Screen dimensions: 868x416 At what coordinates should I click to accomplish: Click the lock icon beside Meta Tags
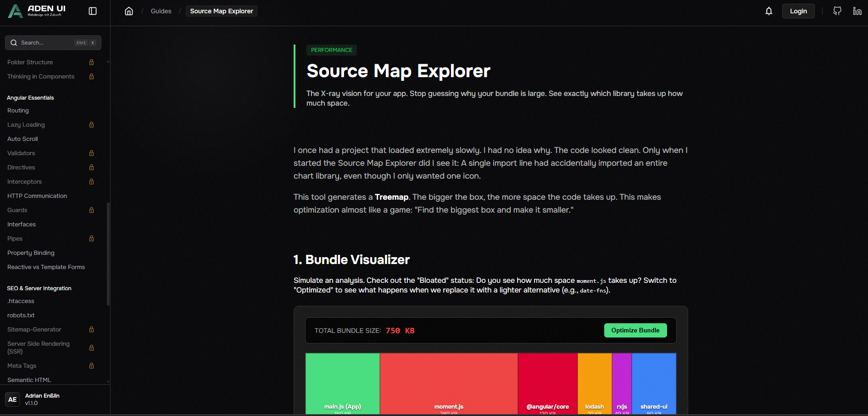(x=91, y=365)
